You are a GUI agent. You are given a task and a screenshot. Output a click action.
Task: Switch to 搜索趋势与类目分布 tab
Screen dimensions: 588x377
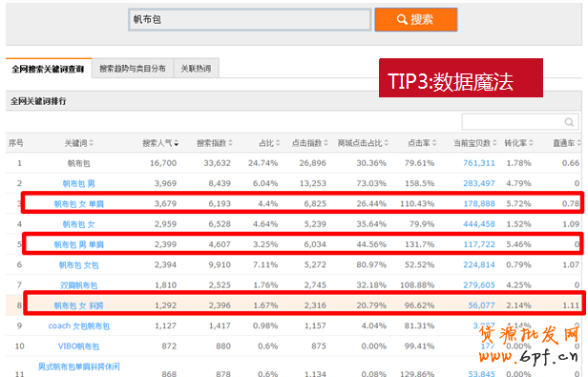point(133,69)
